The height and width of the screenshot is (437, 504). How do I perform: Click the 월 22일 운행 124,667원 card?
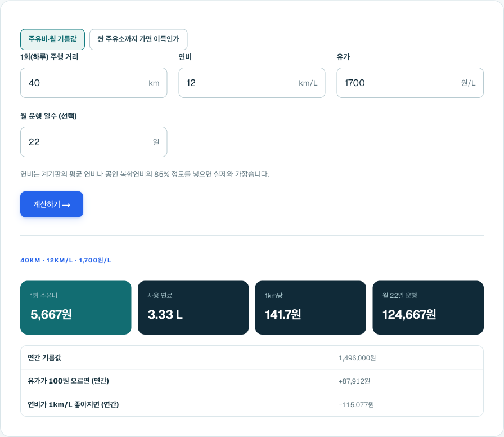point(428,307)
